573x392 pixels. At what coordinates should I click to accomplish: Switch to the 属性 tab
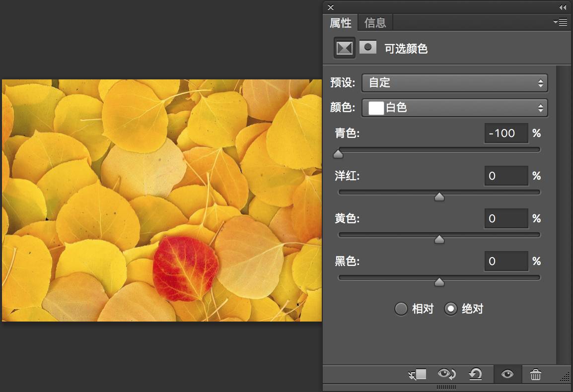tap(341, 23)
